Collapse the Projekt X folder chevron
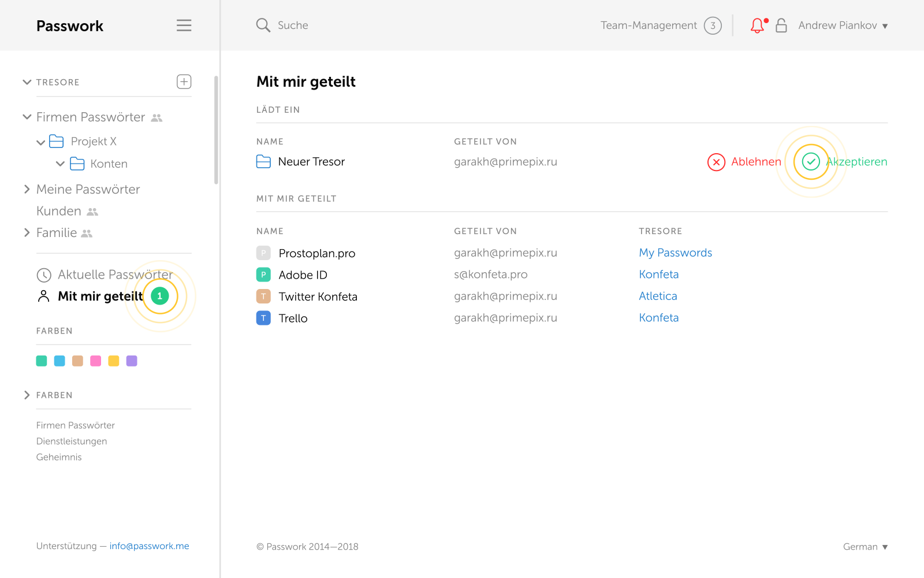 click(40, 142)
